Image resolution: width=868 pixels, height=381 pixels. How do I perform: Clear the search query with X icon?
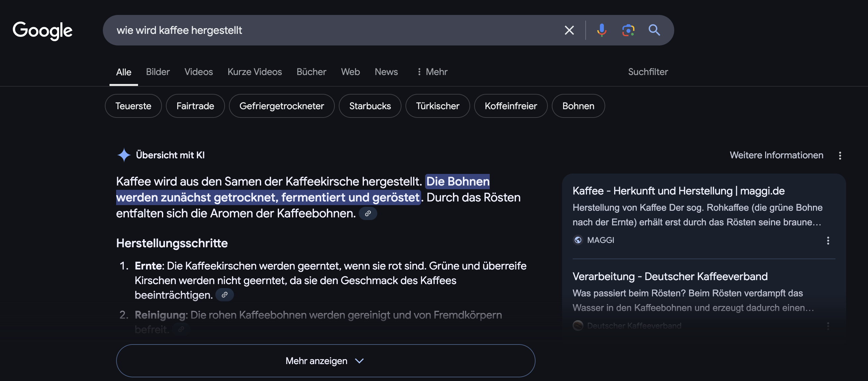coord(569,30)
